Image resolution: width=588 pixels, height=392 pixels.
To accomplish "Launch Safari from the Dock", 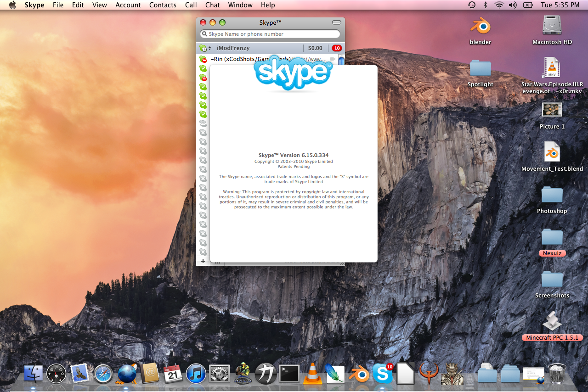I will [x=103, y=373].
